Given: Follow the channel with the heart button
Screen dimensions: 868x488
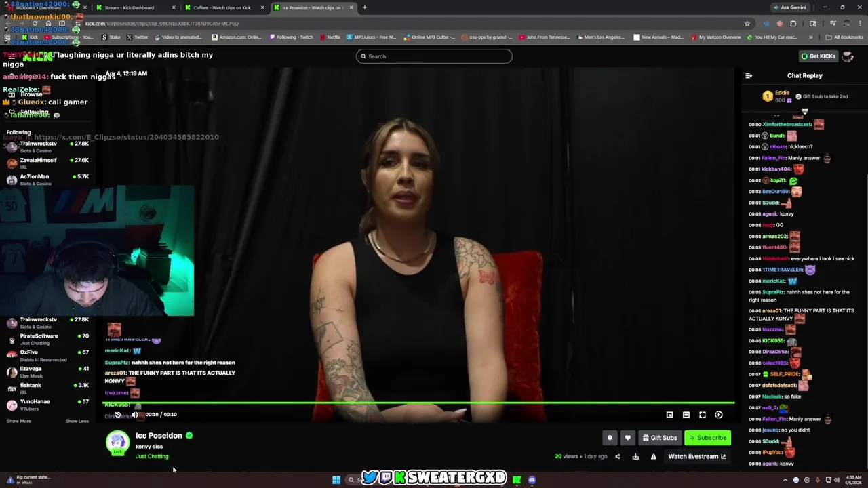Looking at the screenshot, I should pyautogui.click(x=627, y=438).
